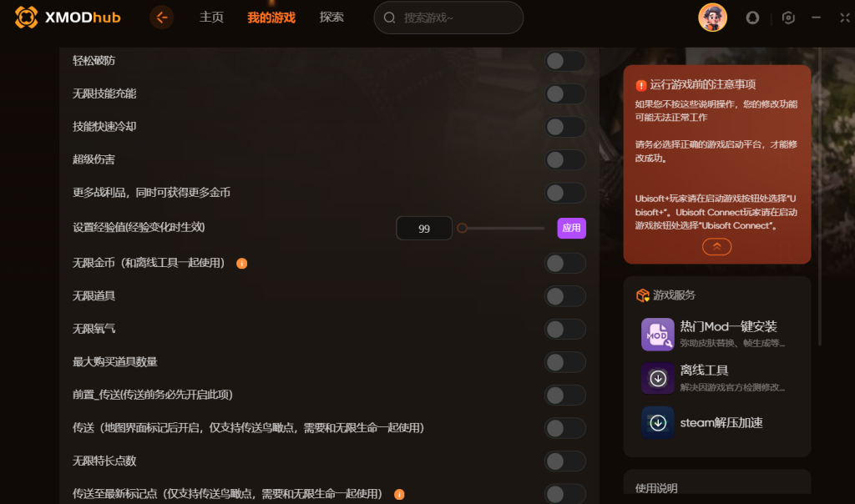Click info icon beside 传送至最新标记点
The height and width of the screenshot is (504, 855).
[x=399, y=495]
